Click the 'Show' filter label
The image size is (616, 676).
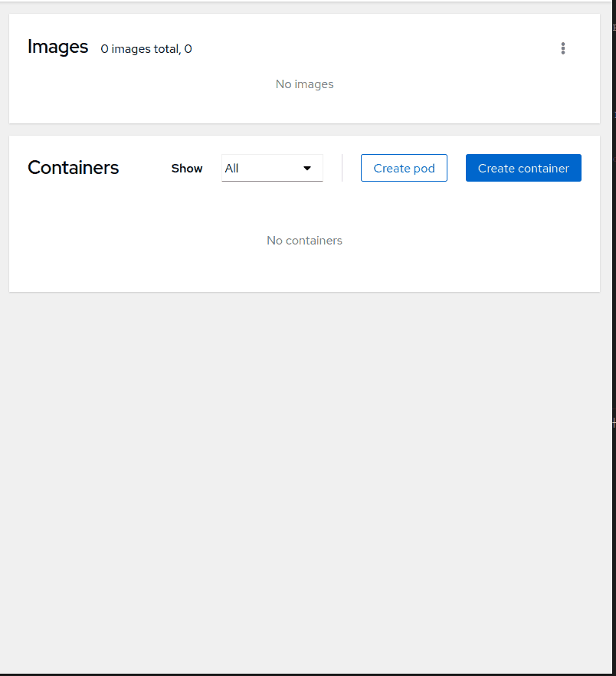[187, 169]
